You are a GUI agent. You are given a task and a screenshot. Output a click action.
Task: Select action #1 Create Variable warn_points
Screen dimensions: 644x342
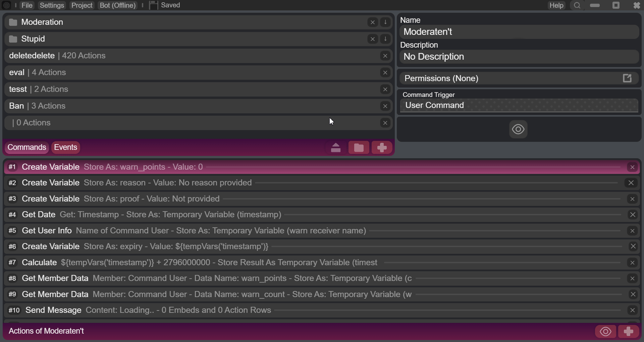[321, 167]
